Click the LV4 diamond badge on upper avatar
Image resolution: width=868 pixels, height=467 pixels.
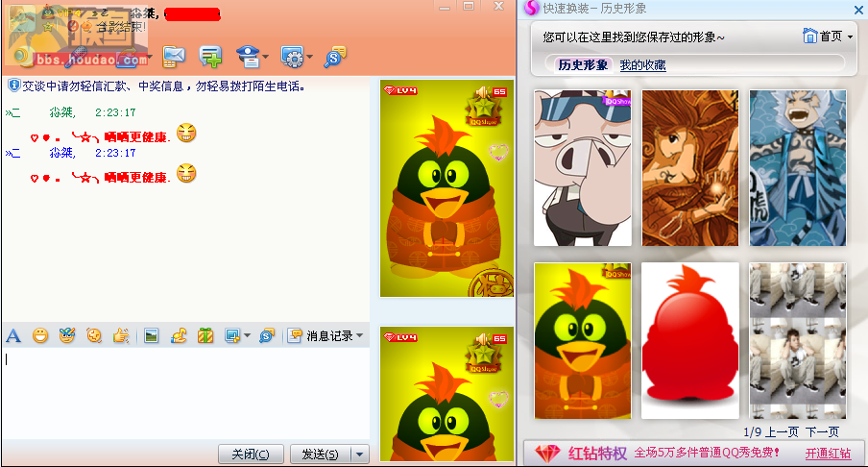click(400, 90)
